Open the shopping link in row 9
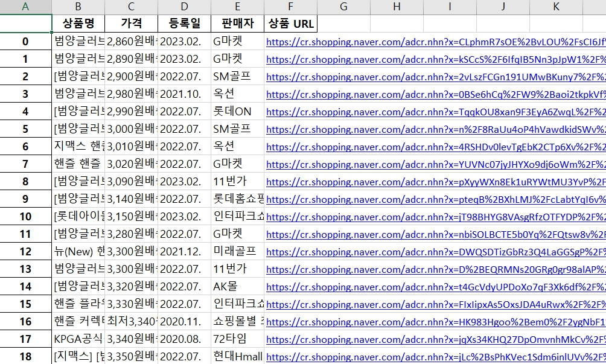The width and height of the screenshot is (606, 364). (436, 199)
